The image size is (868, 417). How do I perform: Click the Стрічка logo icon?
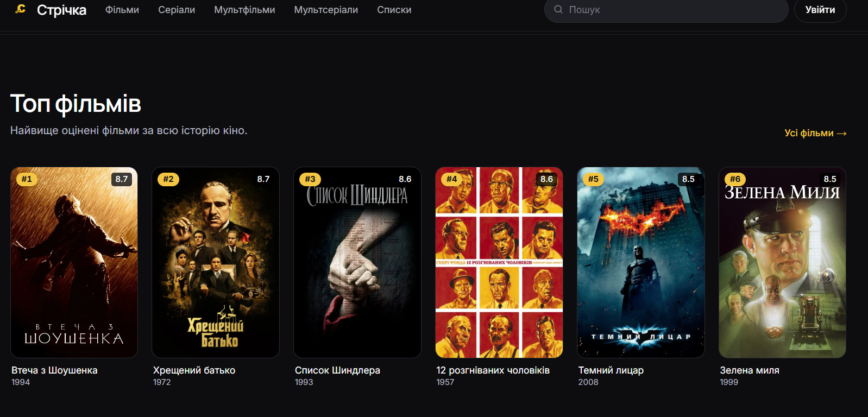point(21,9)
